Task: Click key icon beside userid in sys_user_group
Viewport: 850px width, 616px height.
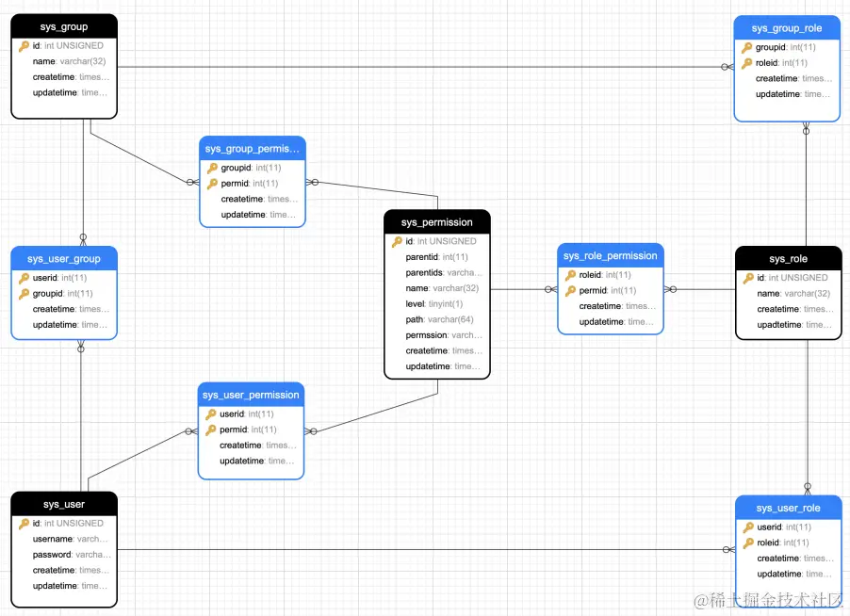Action: click(24, 278)
